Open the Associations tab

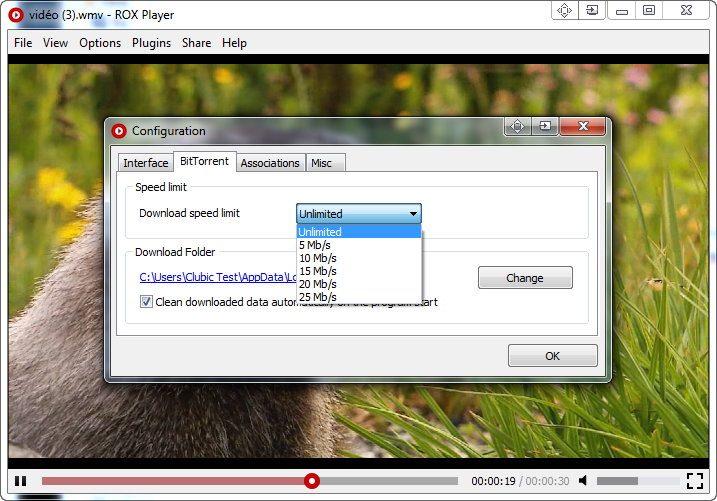coord(270,163)
